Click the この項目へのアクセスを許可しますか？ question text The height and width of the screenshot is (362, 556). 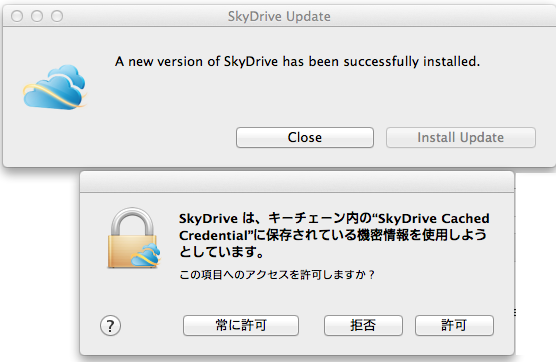tap(277, 275)
